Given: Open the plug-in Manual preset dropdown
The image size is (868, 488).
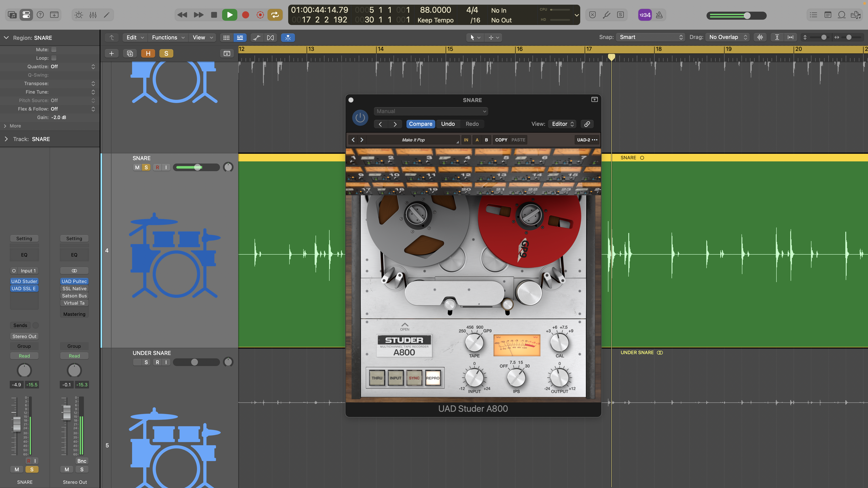Looking at the screenshot, I should [431, 111].
